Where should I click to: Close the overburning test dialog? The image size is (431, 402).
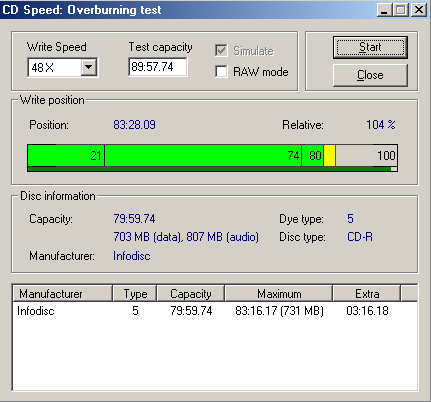coord(370,75)
